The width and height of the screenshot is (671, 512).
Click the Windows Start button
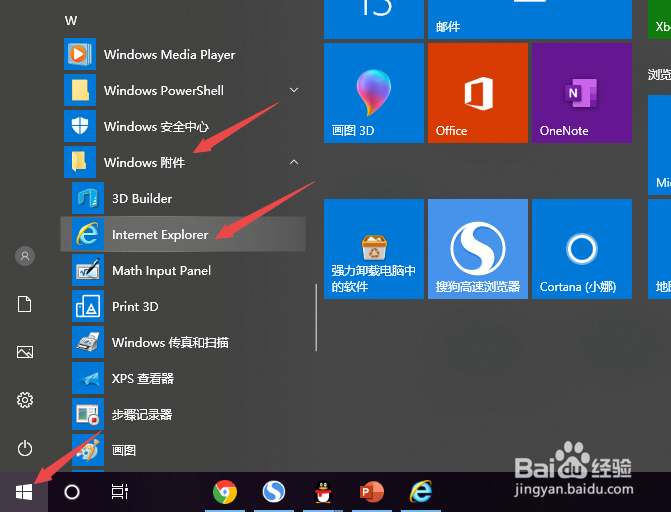coord(24,492)
